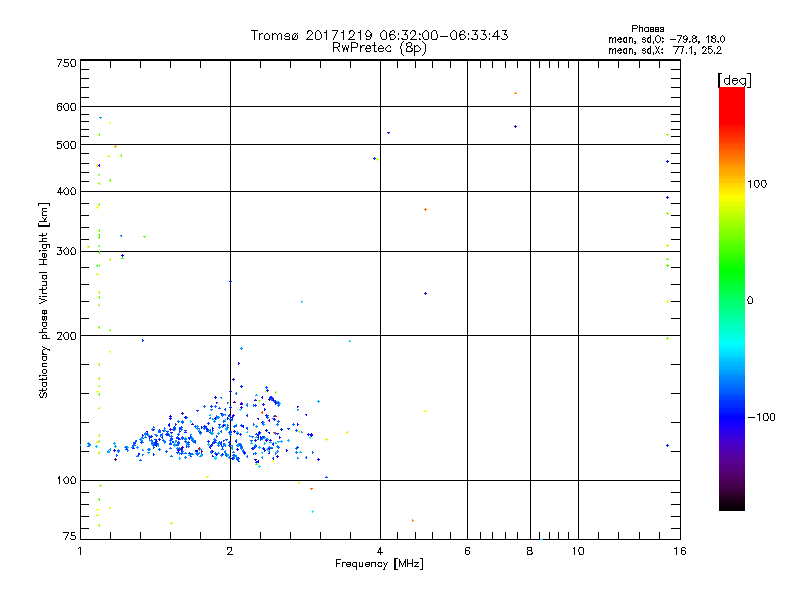Click x-axis tick label '2'

click(230, 551)
